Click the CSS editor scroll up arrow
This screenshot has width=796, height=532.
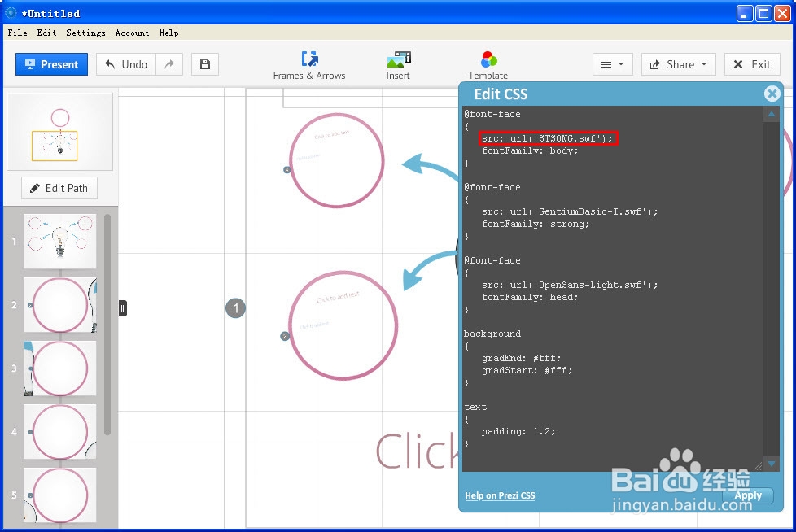(x=771, y=114)
